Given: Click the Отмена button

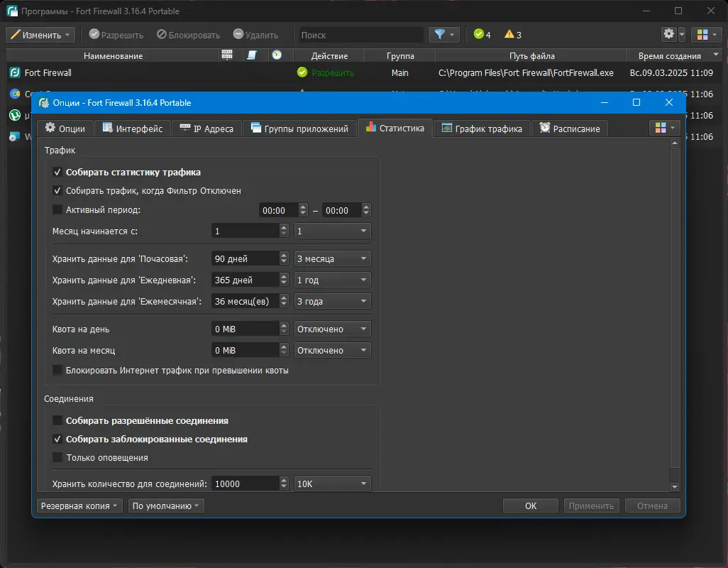Looking at the screenshot, I should [652, 506].
